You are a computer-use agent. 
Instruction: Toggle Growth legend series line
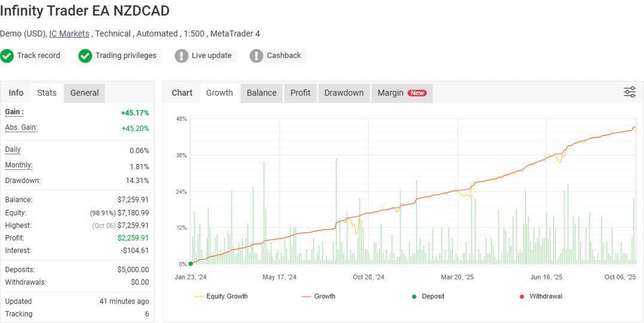point(318,296)
